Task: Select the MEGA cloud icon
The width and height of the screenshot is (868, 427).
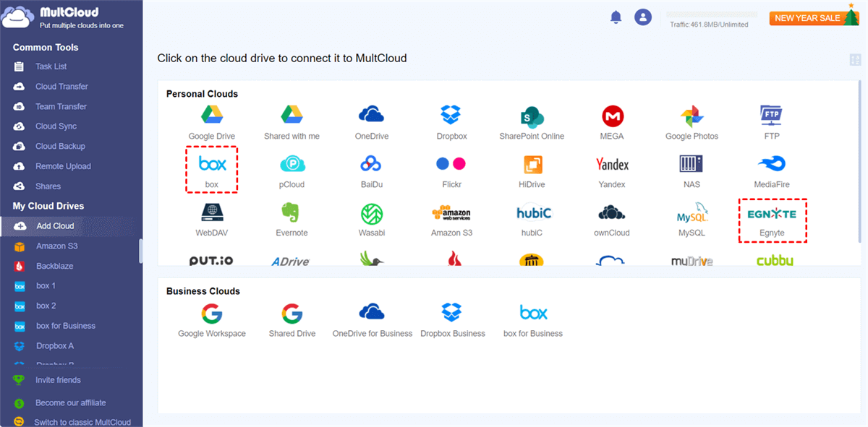Action: coord(612,116)
